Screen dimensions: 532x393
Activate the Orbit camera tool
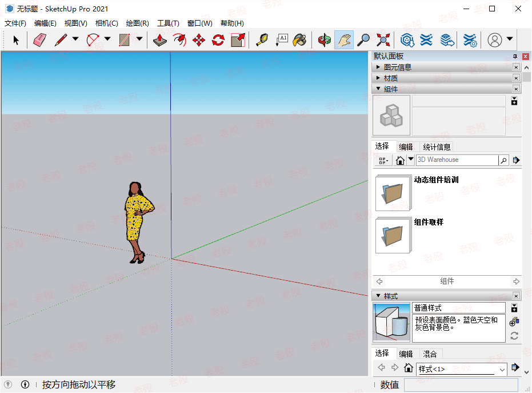point(325,40)
